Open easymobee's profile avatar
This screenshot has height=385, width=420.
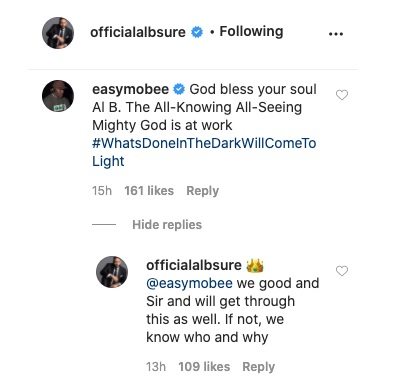tap(58, 96)
